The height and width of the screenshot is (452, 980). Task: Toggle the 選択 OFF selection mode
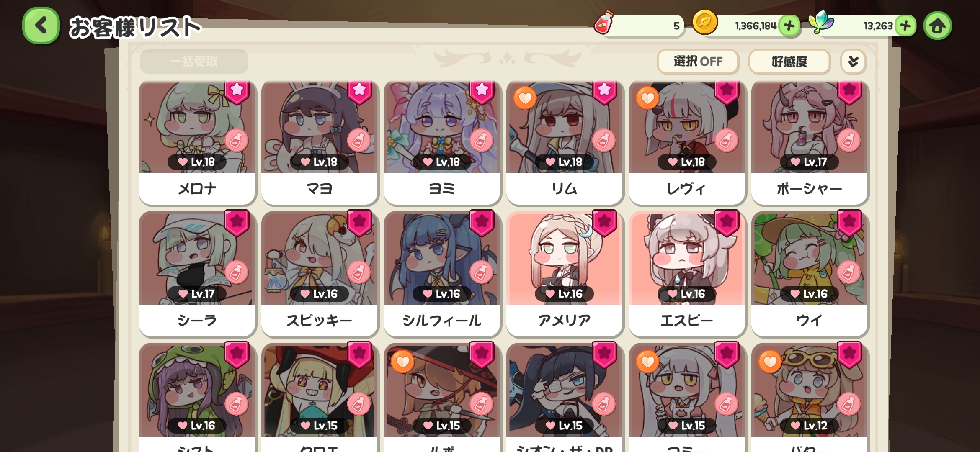pyautogui.click(x=698, y=62)
